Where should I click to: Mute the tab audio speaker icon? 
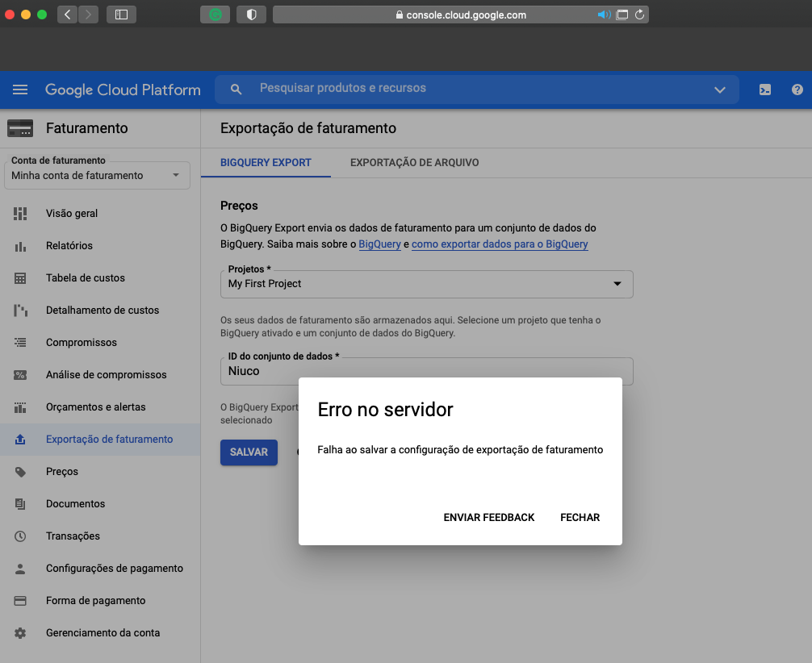[604, 15]
